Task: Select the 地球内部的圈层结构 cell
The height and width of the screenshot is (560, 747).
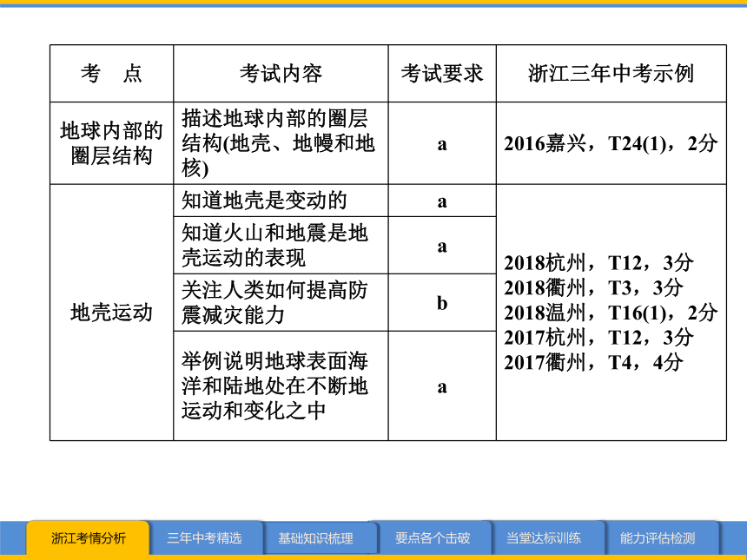Action: click(111, 143)
